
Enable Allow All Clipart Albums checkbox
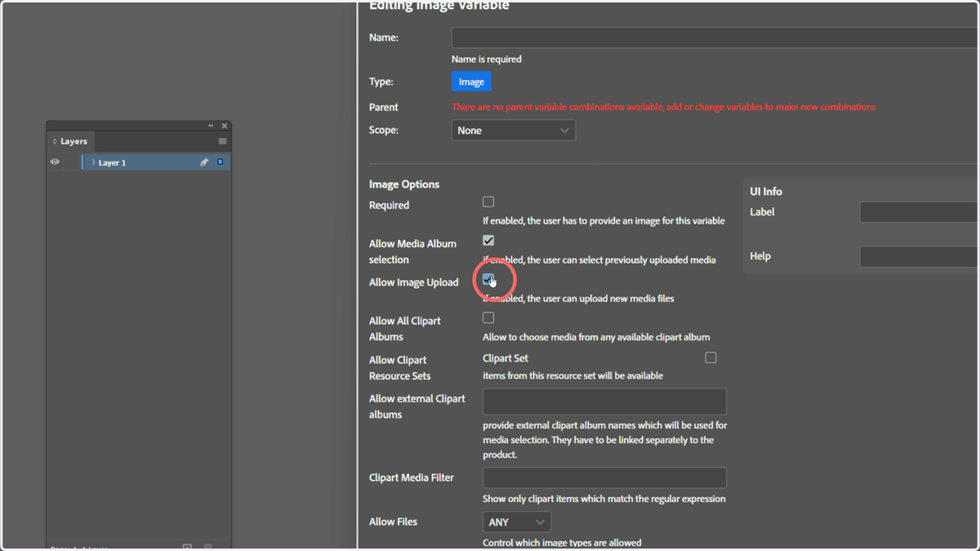coord(488,318)
